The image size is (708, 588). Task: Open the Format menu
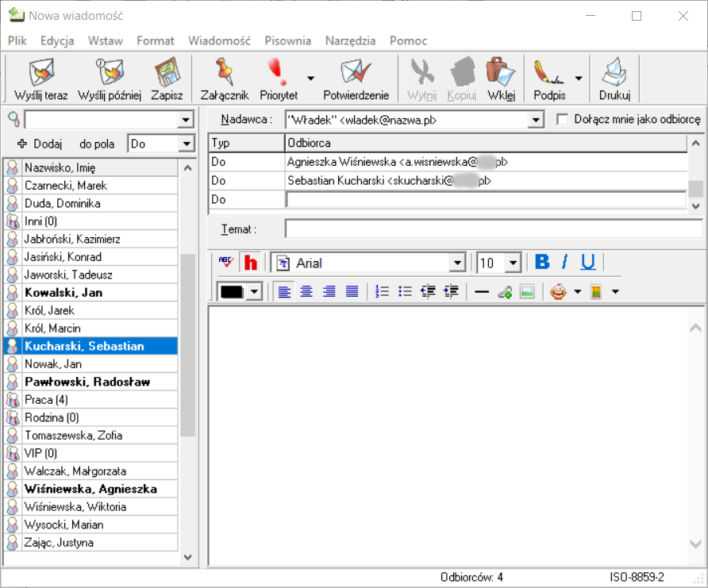tap(156, 40)
